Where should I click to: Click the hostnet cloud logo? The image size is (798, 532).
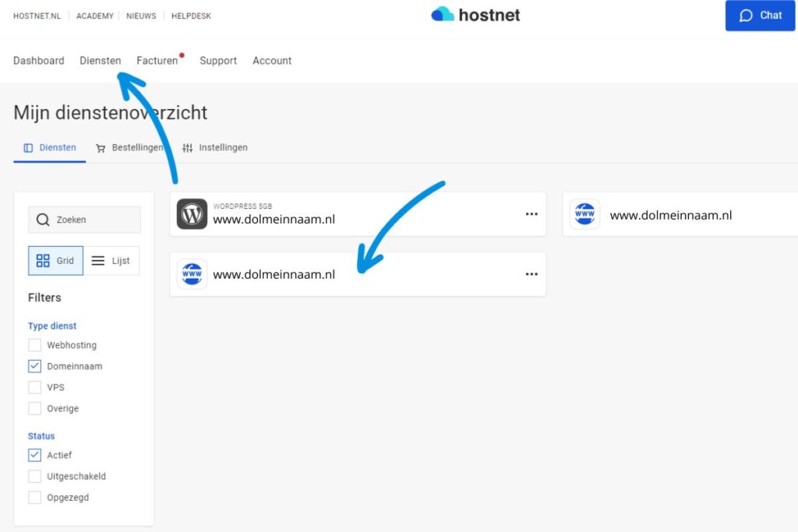click(x=443, y=15)
